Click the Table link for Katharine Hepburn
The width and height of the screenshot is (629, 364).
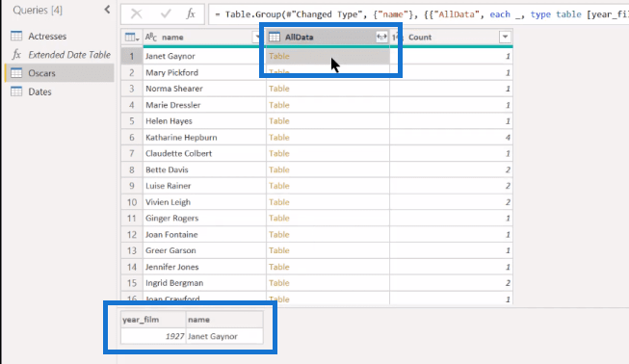coord(279,138)
